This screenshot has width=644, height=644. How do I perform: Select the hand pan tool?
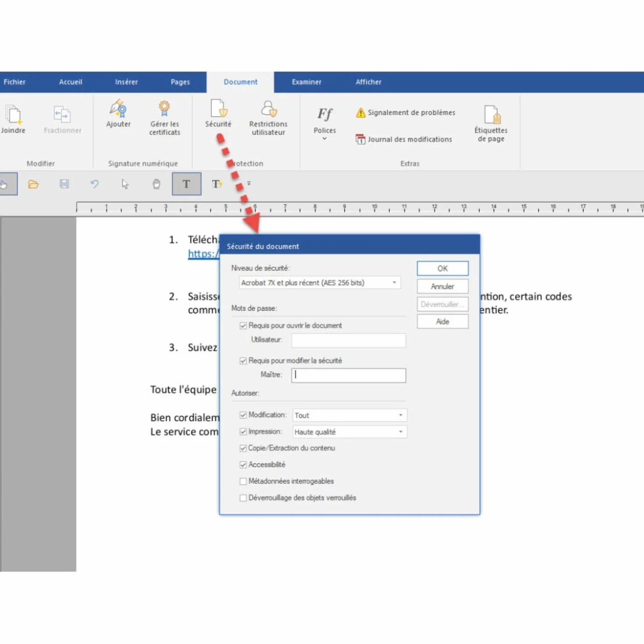[x=156, y=184]
